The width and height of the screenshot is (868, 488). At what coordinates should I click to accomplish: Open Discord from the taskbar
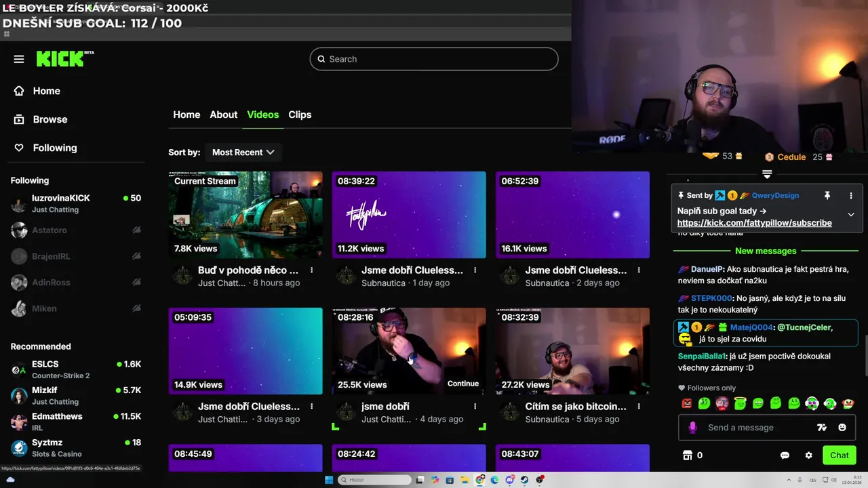coord(510,480)
